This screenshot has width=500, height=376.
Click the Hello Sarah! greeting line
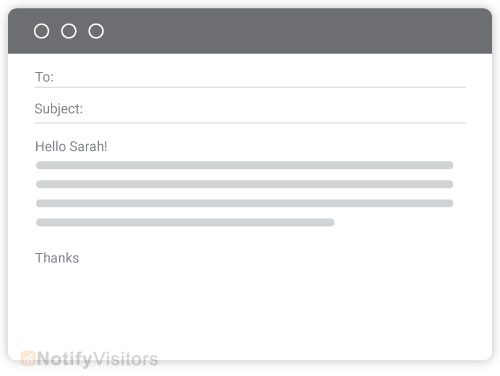click(x=71, y=146)
